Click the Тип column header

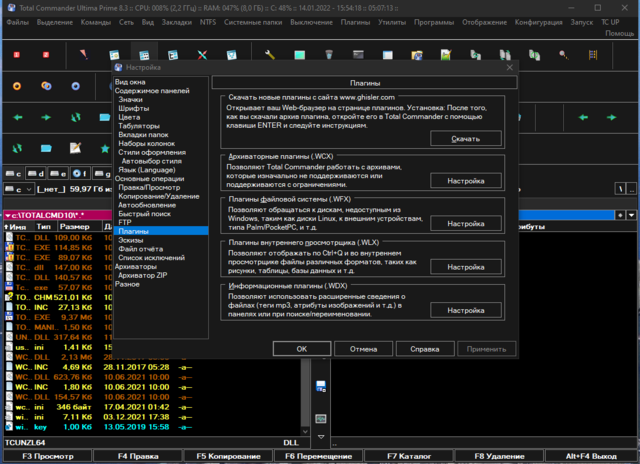coord(43,226)
